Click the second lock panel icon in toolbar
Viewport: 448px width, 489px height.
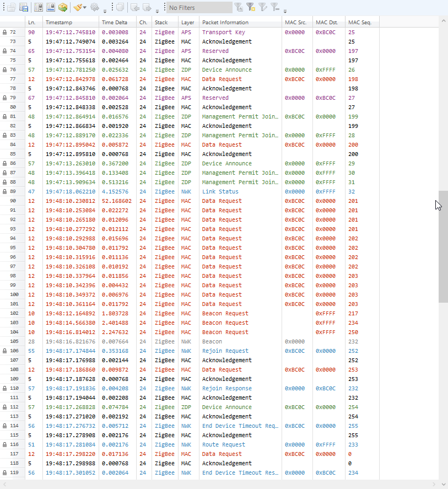tap(51, 7)
